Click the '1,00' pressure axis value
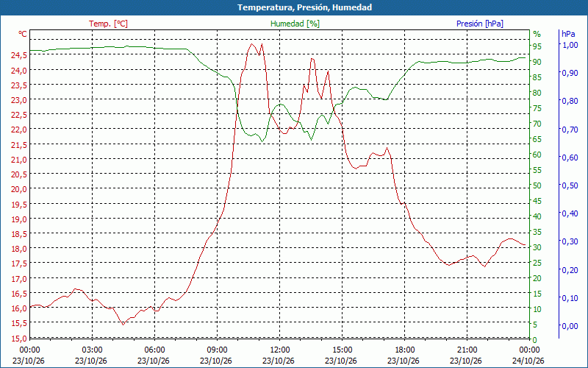The height and width of the screenshot is (368, 588). pos(570,45)
